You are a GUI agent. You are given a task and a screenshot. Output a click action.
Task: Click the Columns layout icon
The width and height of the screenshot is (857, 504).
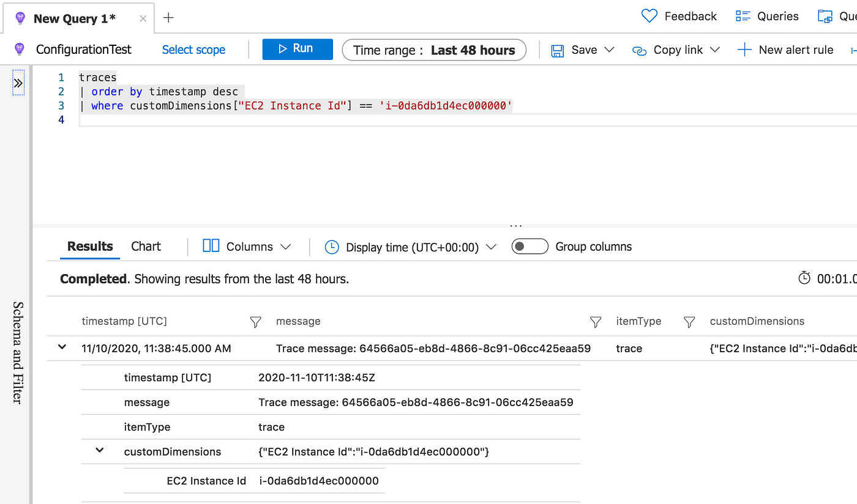pos(211,246)
